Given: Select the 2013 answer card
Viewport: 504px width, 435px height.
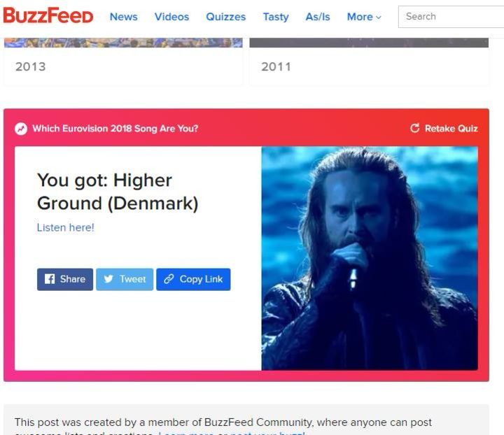Looking at the screenshot, I should [x=123, y=62].
